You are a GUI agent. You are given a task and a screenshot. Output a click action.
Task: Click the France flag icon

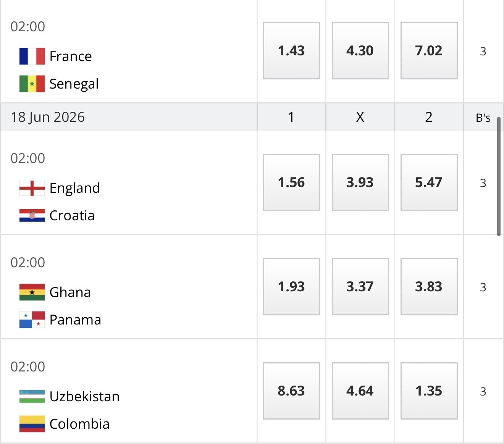tap(32, 56)
